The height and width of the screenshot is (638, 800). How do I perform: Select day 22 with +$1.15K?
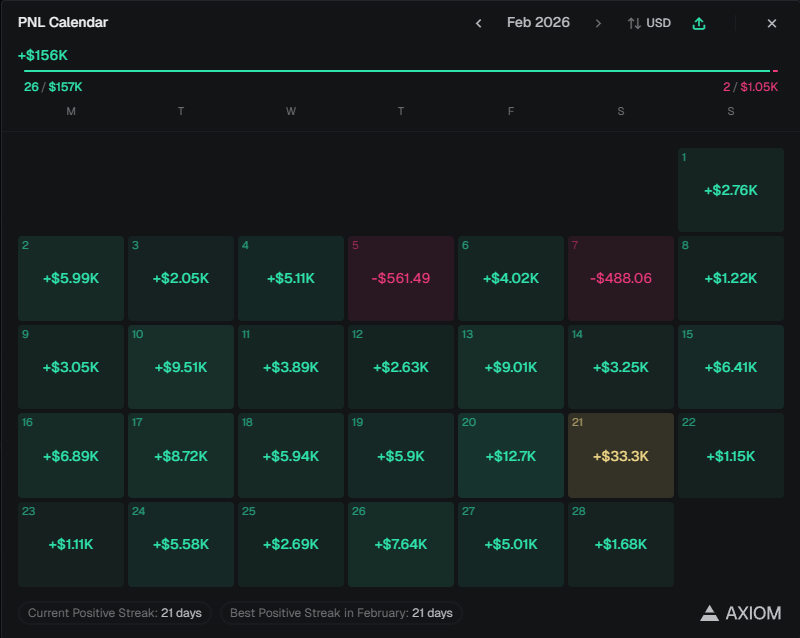731,455
